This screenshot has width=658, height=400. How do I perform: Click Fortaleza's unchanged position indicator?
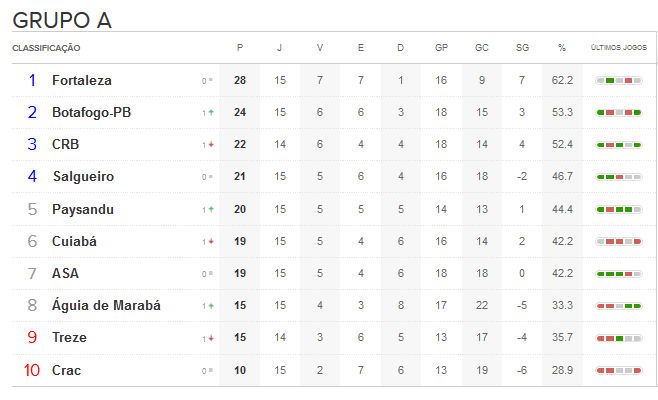pos(208,81)
